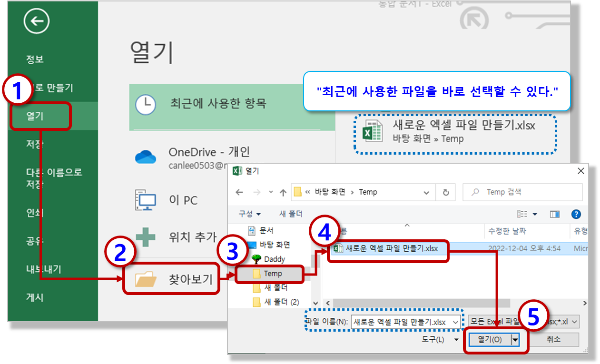Select 최근에 사용한 항목 location

232,108
